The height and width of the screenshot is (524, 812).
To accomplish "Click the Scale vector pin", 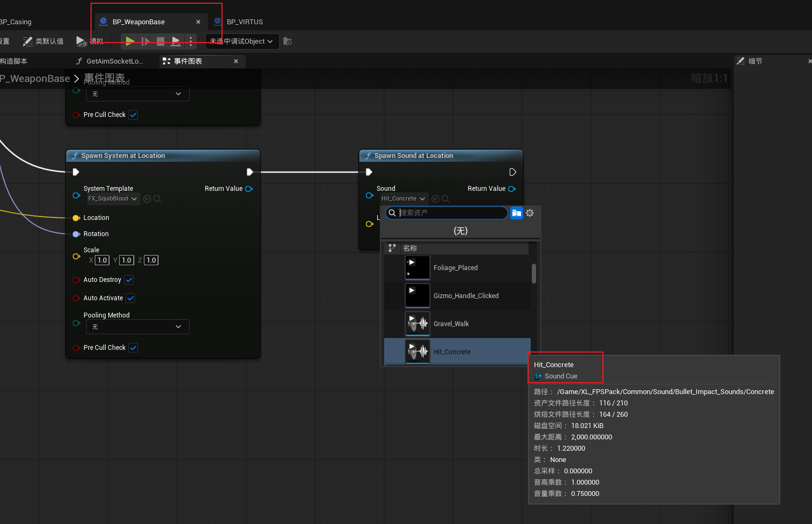I will [77, 256].
